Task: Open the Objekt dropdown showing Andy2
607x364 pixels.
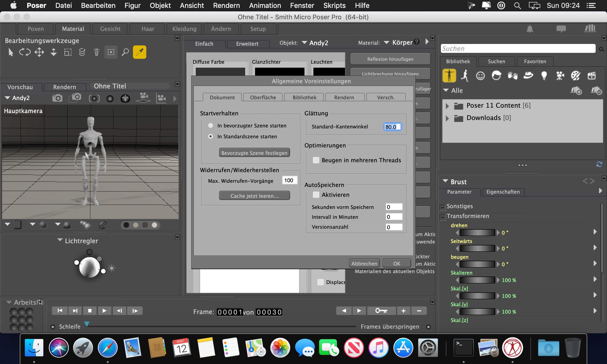Action: click(x=304, y=42)
